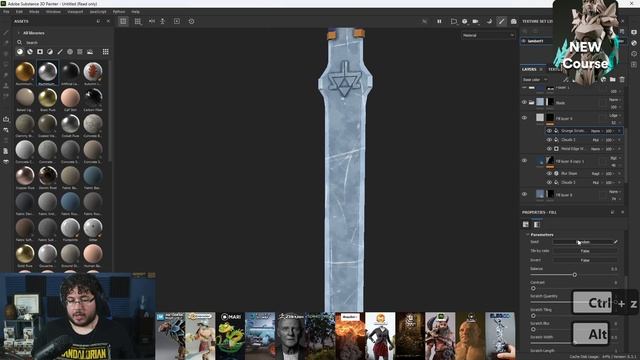Filter assets by alphas round icon
Screen dimensions: 640x360
click(x=70, y=52)
